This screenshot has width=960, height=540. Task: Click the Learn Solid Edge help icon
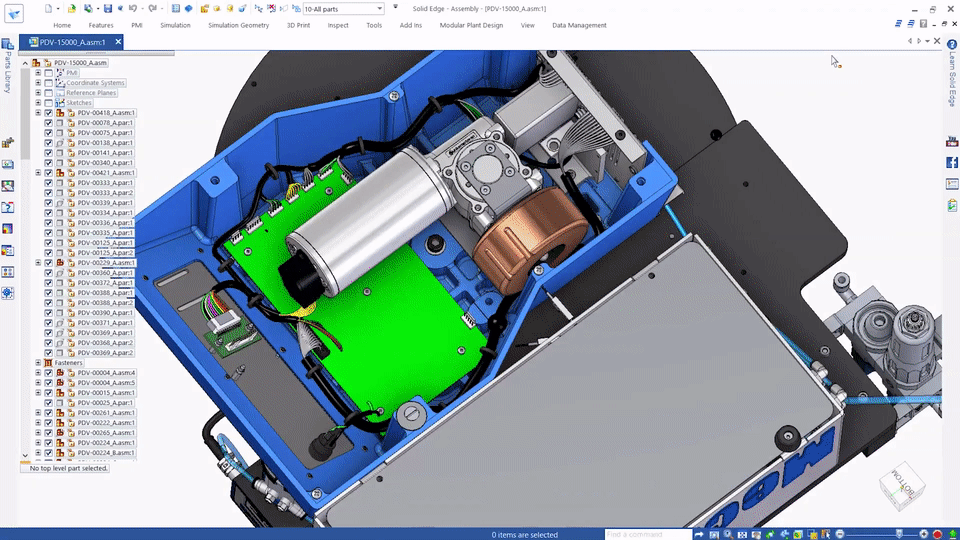pos(952,44)
